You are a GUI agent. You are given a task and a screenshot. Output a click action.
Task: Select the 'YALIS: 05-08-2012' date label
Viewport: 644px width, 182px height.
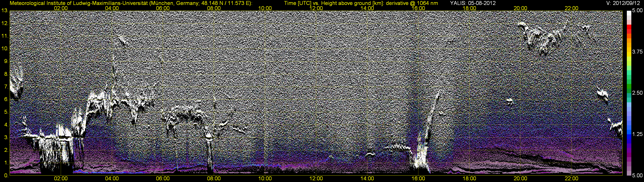pyautogui.click(x=473, y=3)
